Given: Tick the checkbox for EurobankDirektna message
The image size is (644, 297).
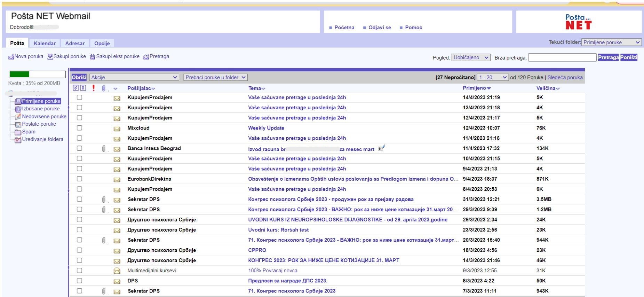Looking at the screenshot, I should (x=79, y=179).
